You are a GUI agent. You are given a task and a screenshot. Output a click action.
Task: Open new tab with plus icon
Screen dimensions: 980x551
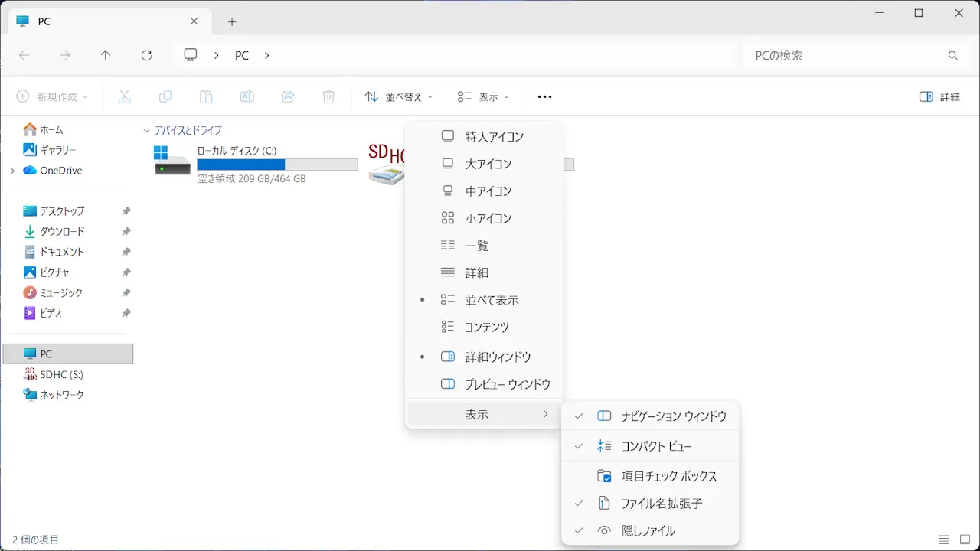tap(232, 21)
